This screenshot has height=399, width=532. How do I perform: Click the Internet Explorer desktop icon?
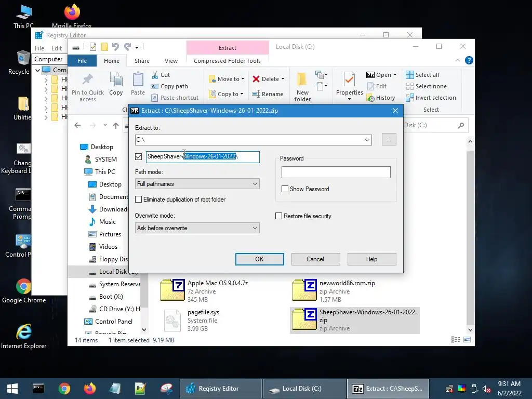(24, 336)
